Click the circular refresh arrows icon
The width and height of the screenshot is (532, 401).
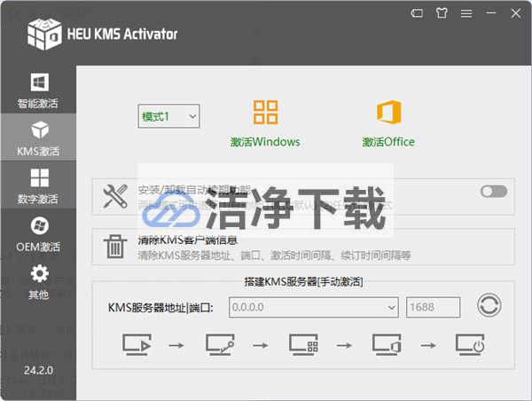489,305
